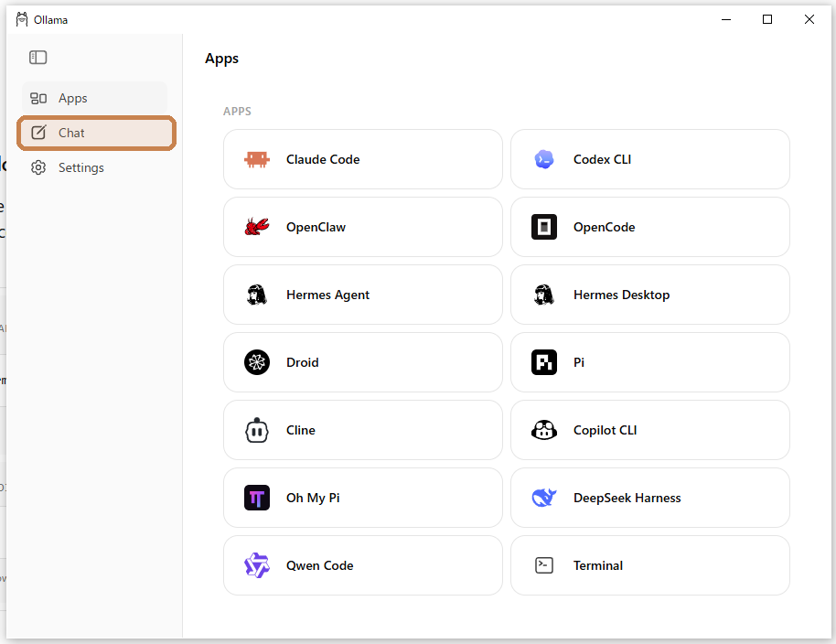
Task: Launch the Claude Code app card
Action: point(363,159)
